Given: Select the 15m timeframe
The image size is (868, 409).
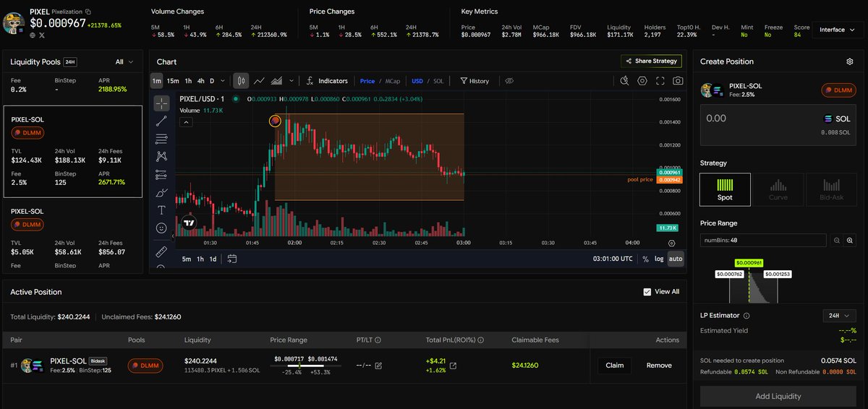Looking at the screenshot, I should coord(173,81).
